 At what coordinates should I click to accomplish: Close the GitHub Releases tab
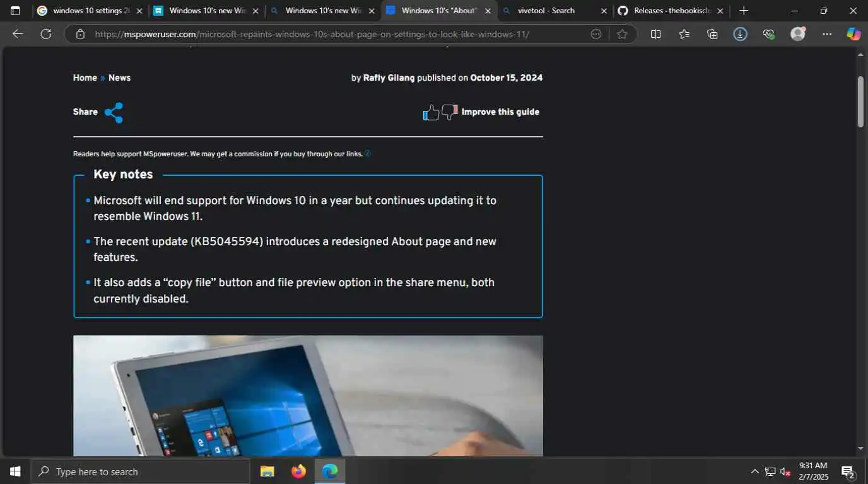point(720,11)
